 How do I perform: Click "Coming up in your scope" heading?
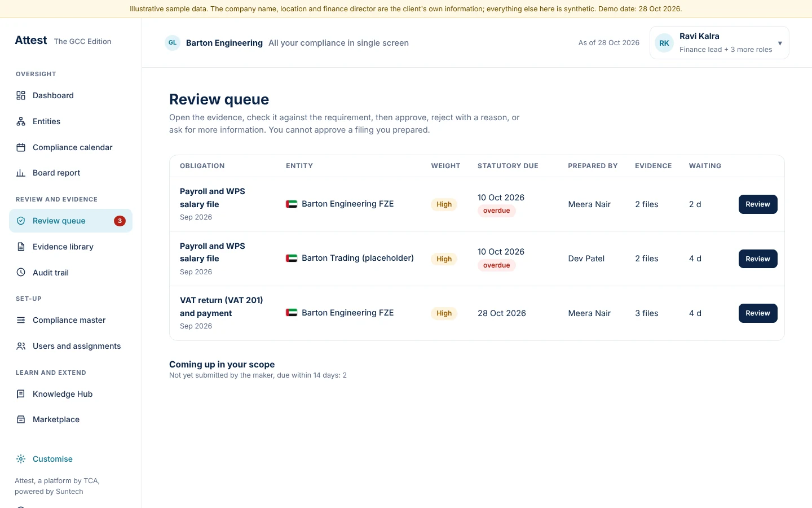click(x=222, y=365)
